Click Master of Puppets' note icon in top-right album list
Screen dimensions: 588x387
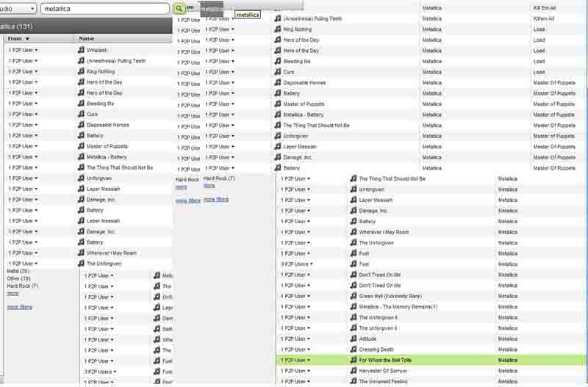pos(278,104)
